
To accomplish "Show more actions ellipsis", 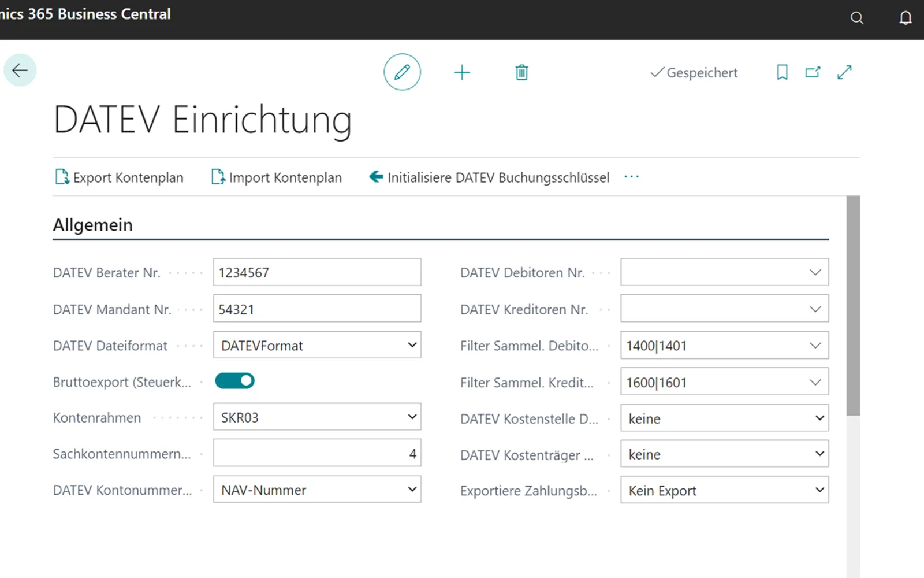I will pyautogui.click(x=632, y=177).
